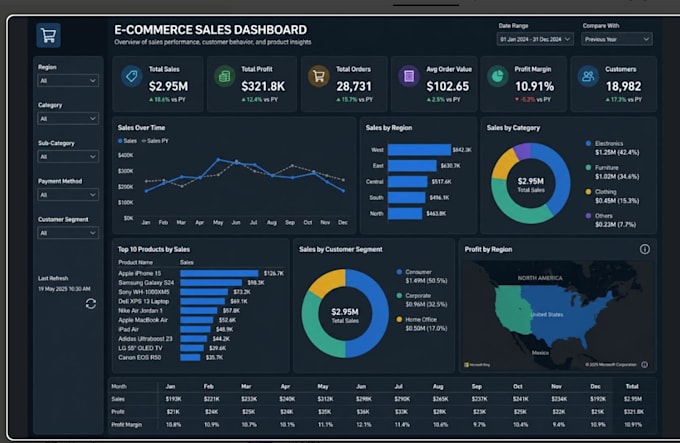
Task: Select the Apple iPhone 15 sales bar
Action: (219, 273)
